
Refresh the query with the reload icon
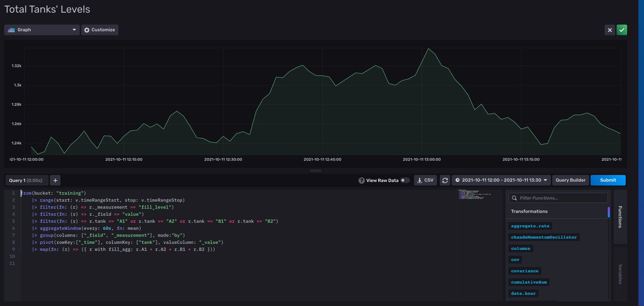445,181
